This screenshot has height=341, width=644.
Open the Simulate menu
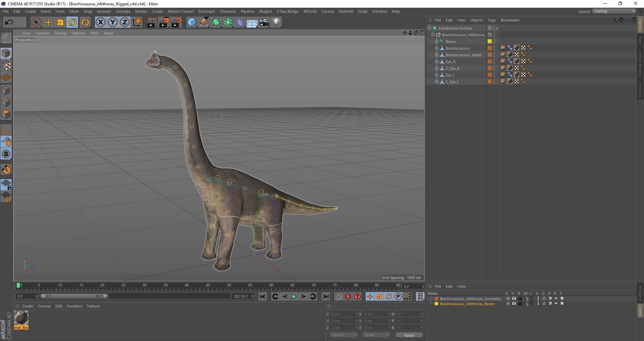click(123, 11)
